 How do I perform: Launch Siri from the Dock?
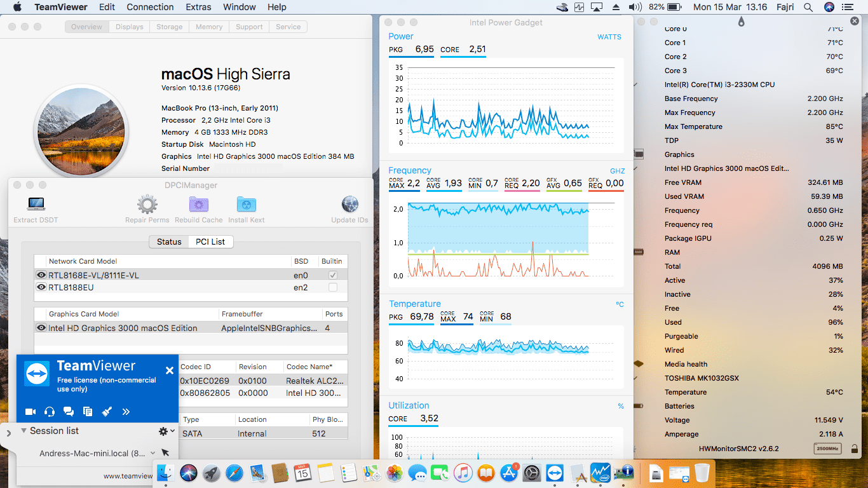pos(189,472)
